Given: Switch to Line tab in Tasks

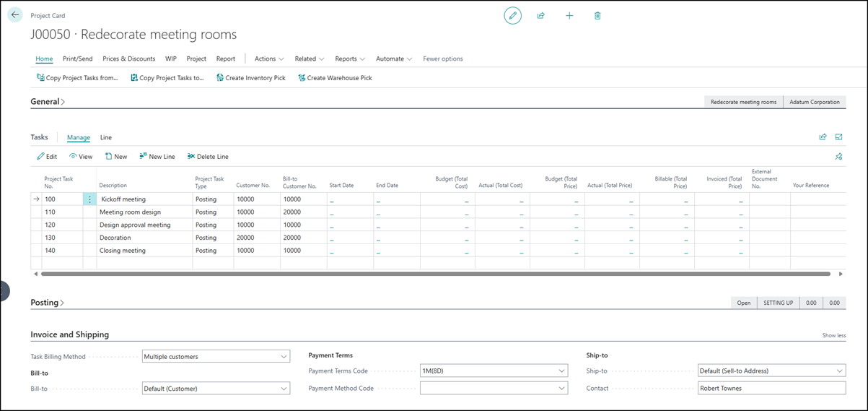Looking at the screenshot, I should pos(106,137).
